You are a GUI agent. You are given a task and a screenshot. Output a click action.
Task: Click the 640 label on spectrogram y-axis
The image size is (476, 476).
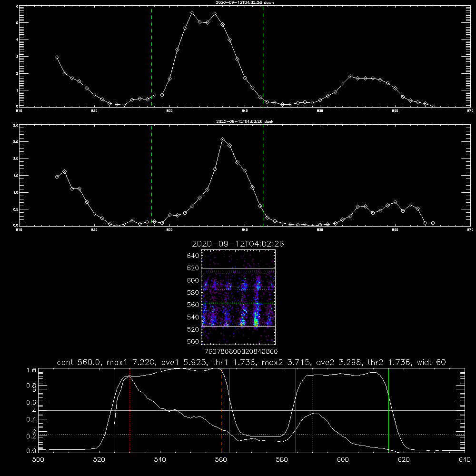[x=193, y=256]
